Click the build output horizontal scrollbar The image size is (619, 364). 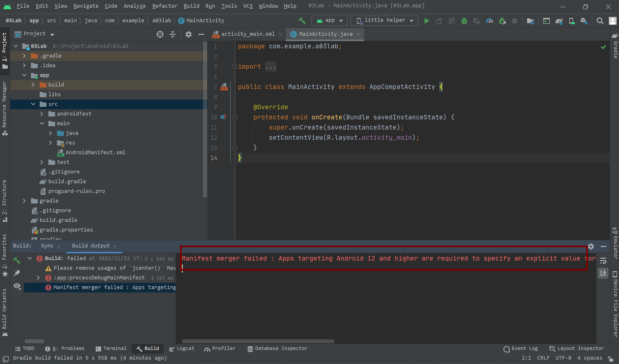[258, 342]
